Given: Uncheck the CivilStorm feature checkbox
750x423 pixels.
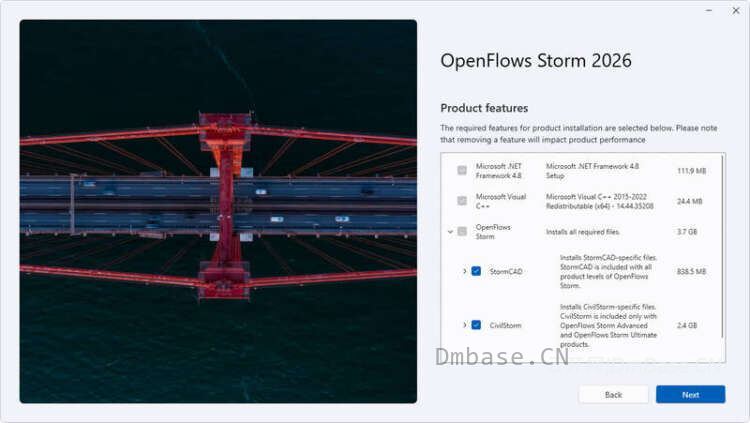Looking at the screenshot, I should tap(476, 325).
